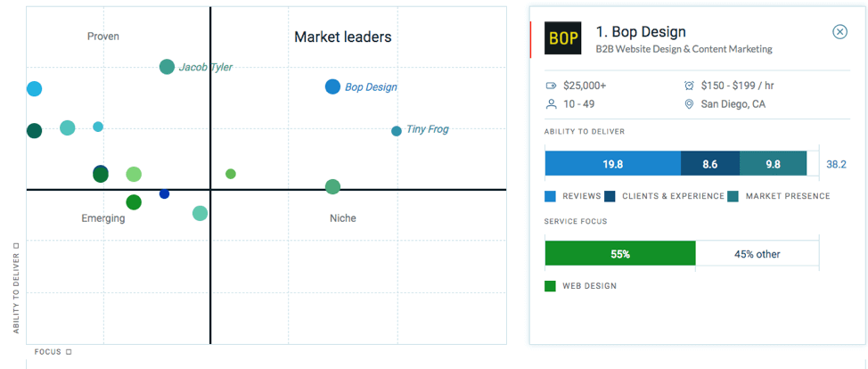Click the hourly rate clock icon
Image resolution: width=868 pixels, height=369 pixels.
coord(689,86)
